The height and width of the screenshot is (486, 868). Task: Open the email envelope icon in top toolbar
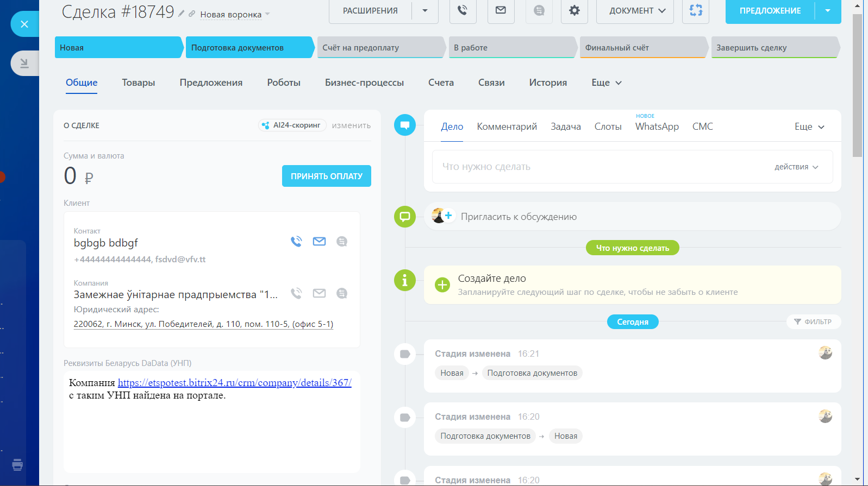pos(501,10)
